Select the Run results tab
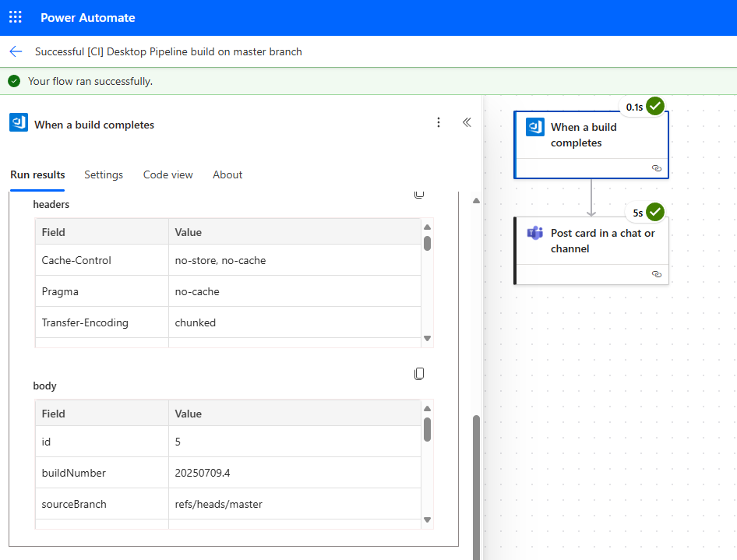The width and height of the screenshot is (737, 560). pos(37,174)
